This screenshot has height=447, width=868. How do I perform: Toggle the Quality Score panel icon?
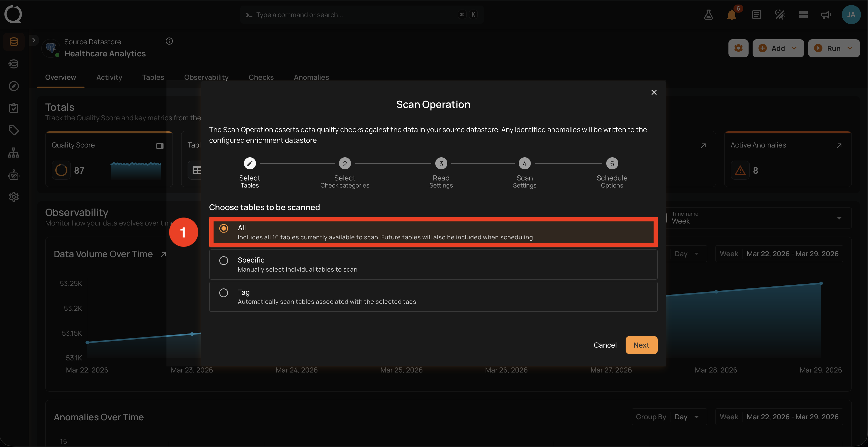160,146
